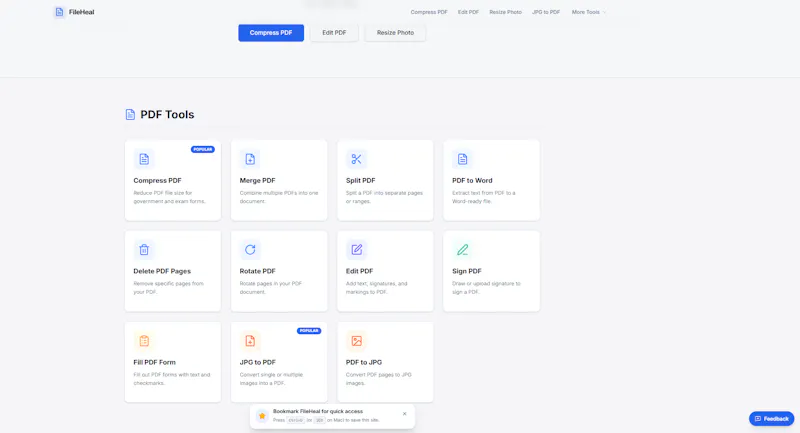Click 'Convert PDF pages to JPG' description

point(379,378)
